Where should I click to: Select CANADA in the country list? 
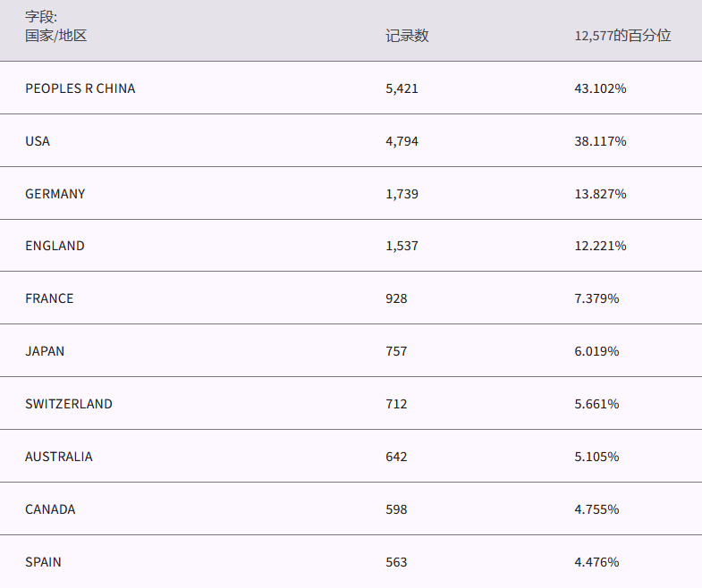50,509
